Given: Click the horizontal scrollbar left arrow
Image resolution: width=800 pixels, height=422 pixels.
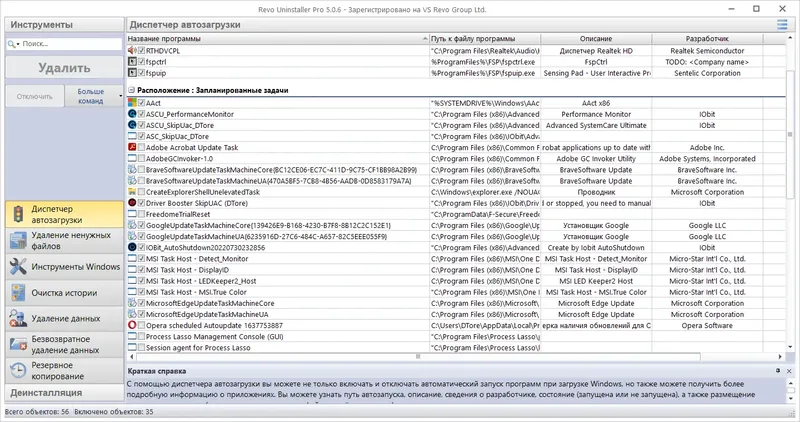Looking at the screenshot, I should tap(132, 357).
